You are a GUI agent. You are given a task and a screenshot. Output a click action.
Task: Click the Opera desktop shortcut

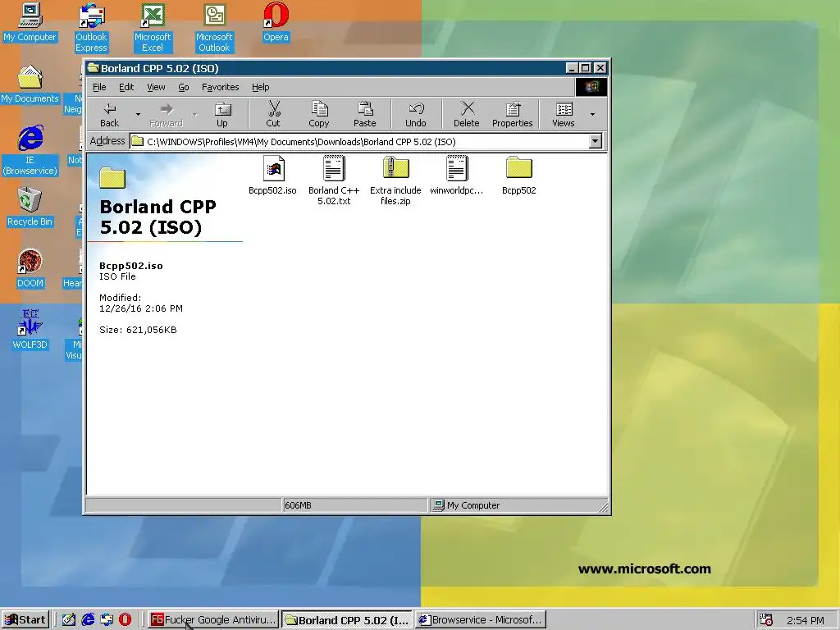pos(276,22)
